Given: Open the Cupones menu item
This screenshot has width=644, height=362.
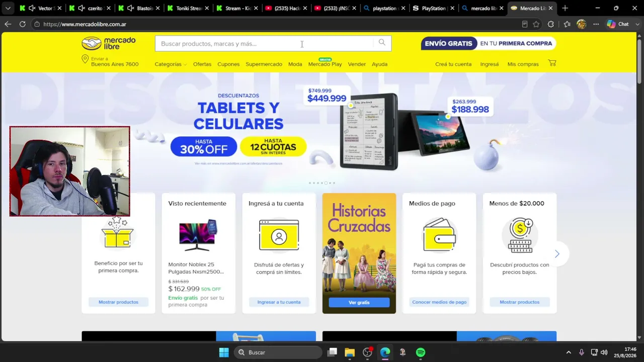Looking at the screenshot, I should [228, 64].
